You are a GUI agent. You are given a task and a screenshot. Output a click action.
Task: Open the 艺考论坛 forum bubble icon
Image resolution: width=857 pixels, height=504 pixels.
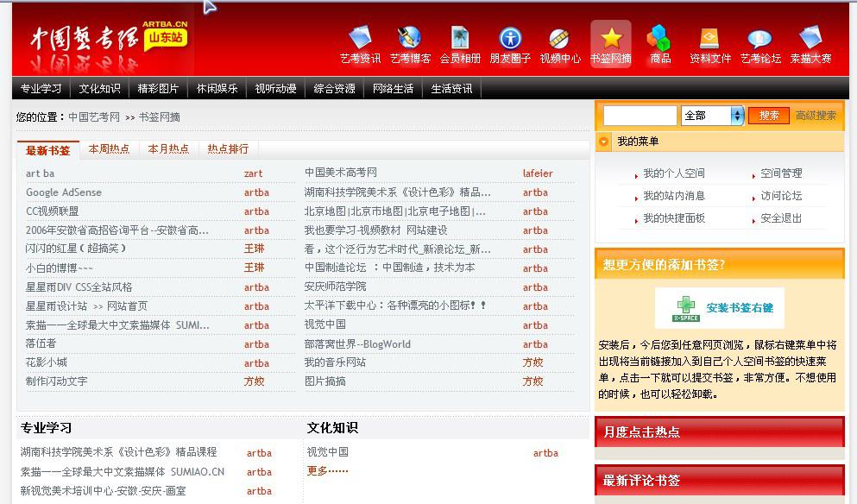pyautogui.click(x=759, y=39)
